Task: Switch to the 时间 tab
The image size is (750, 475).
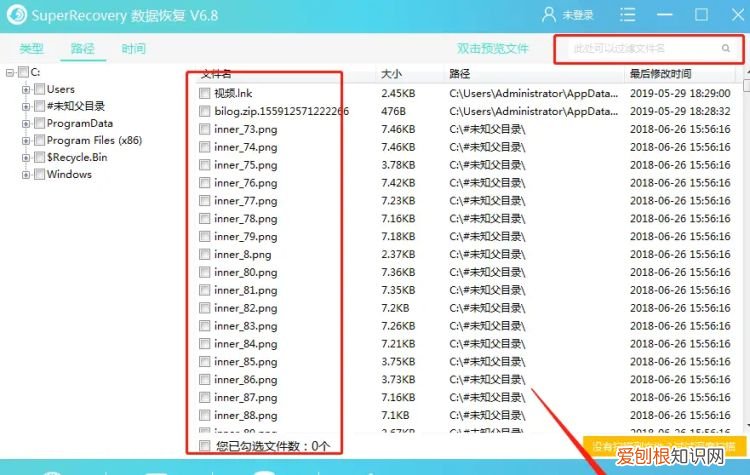Action: pos(133,48)
